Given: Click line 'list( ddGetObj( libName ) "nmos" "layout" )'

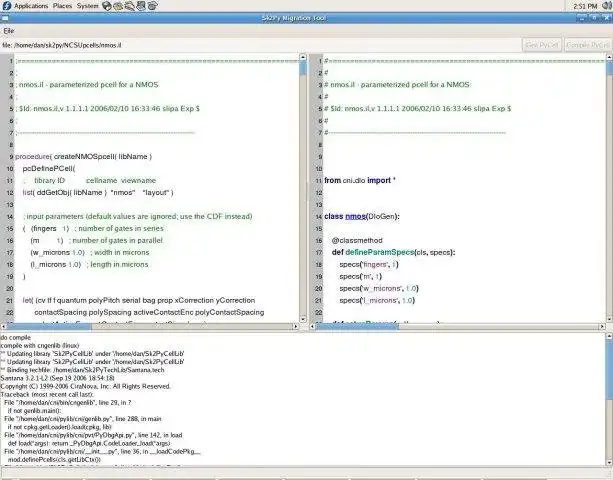Looking at the screenshot, I should pos(98,193).
